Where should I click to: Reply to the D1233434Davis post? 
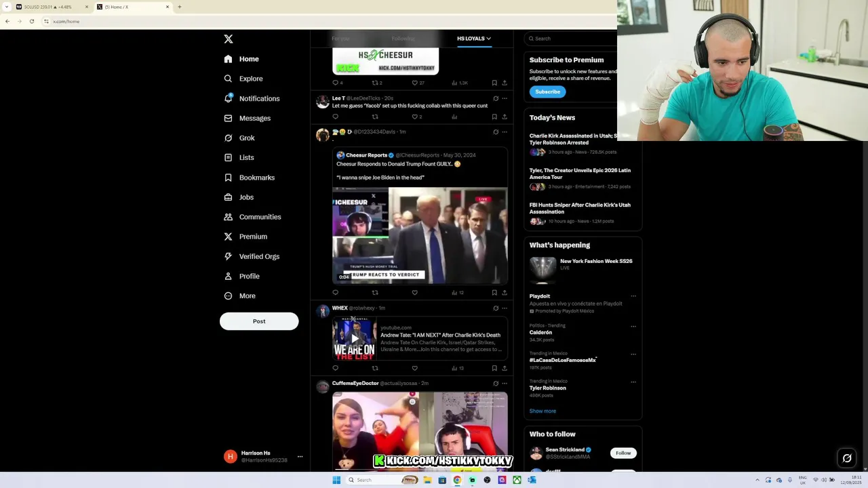(x=335, y=293)
